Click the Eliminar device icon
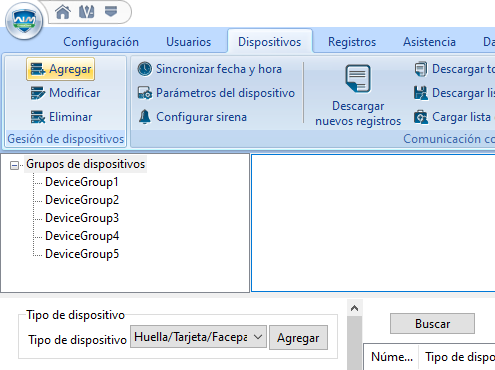Image resolution: width=495 pixels, height=370 pixels. click(x=37, y=117)
